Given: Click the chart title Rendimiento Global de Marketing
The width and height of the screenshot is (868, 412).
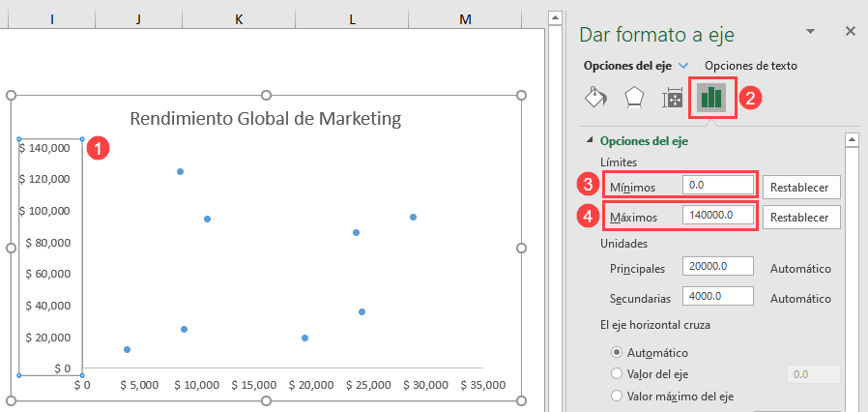Looking at the screenshot, I should pyautogui.click(x=266, y=119).
